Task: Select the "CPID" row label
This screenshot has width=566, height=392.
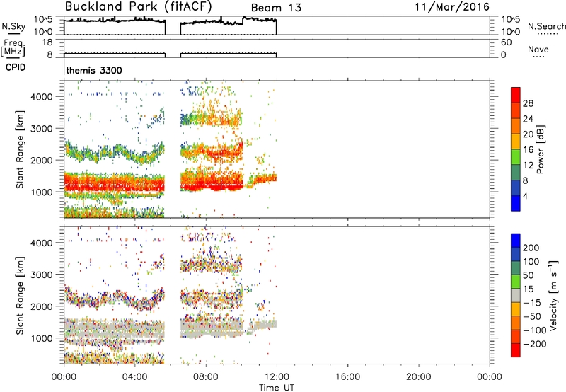Action: click(15, 67)
